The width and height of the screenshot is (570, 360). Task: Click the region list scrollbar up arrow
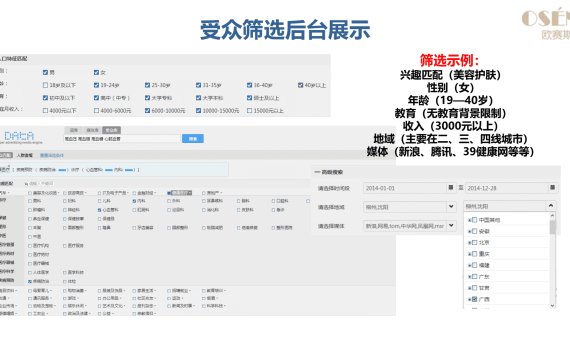[x=553, y=216]
